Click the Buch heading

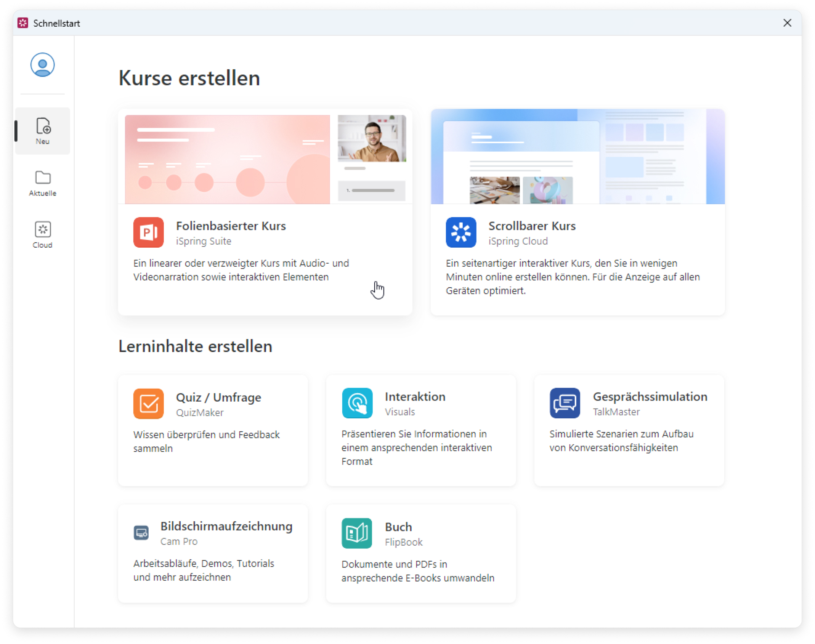point(398,527)
